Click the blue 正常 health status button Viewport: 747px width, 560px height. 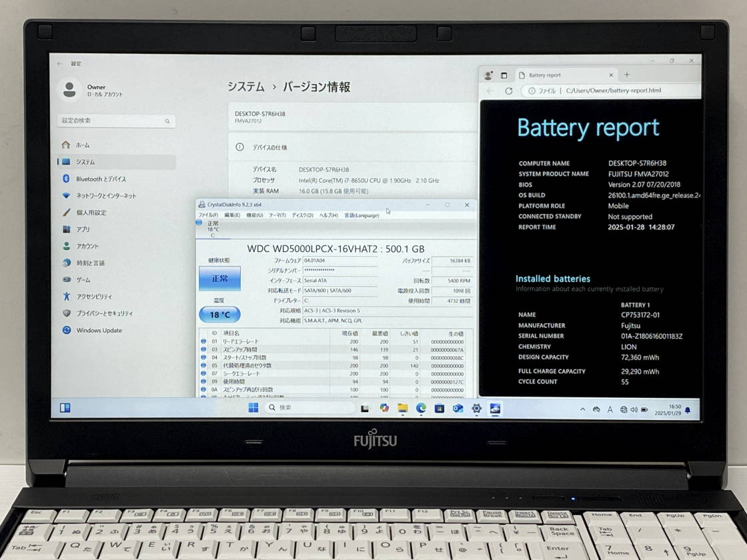[x=219, y=279]
